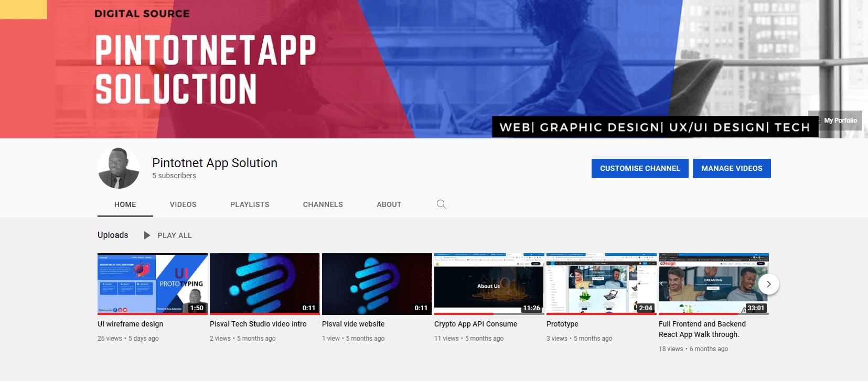
Task: Click '18 views • 6 months ago' text
Action: [693, 349]
